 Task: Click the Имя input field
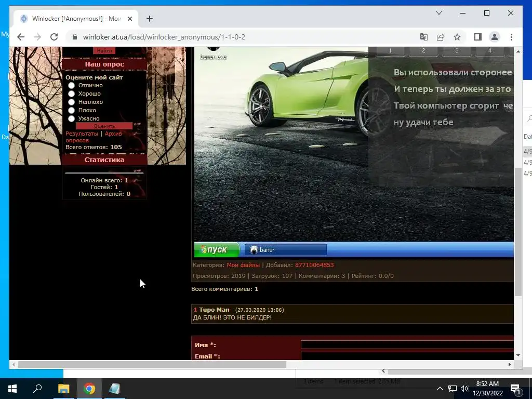[x=407, y=345]
